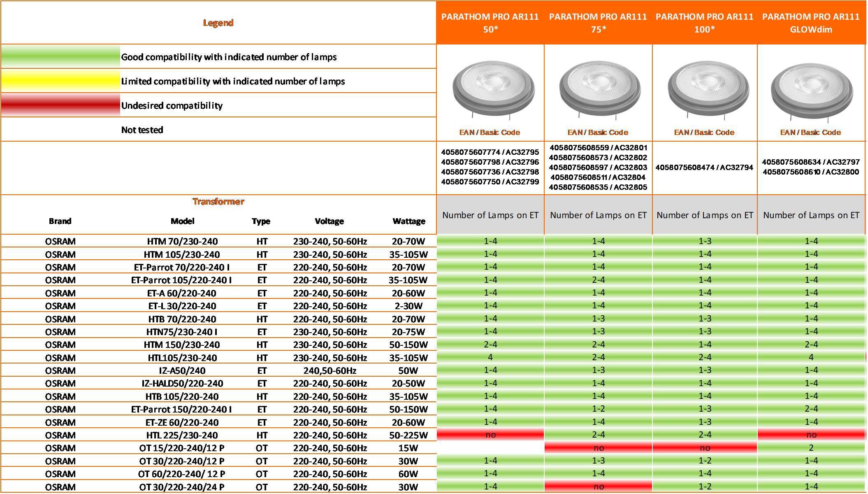Click the Type column header
This screenshot has width=868, height=494.
261,221
